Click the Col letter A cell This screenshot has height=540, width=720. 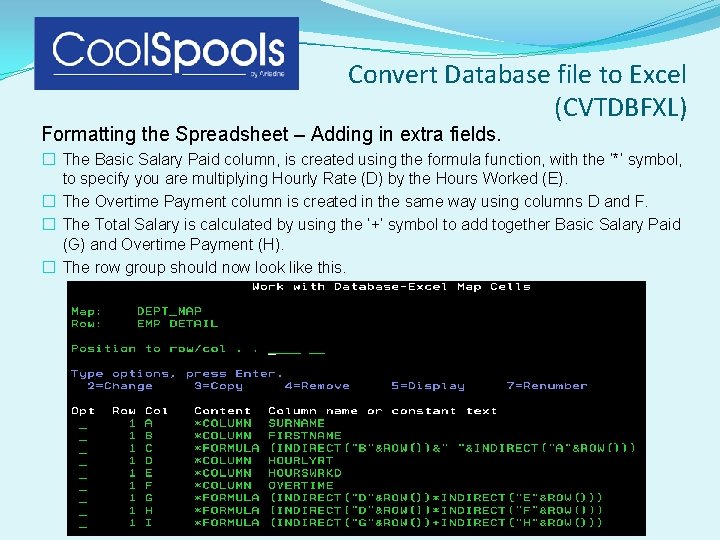[x=148, y=423]
